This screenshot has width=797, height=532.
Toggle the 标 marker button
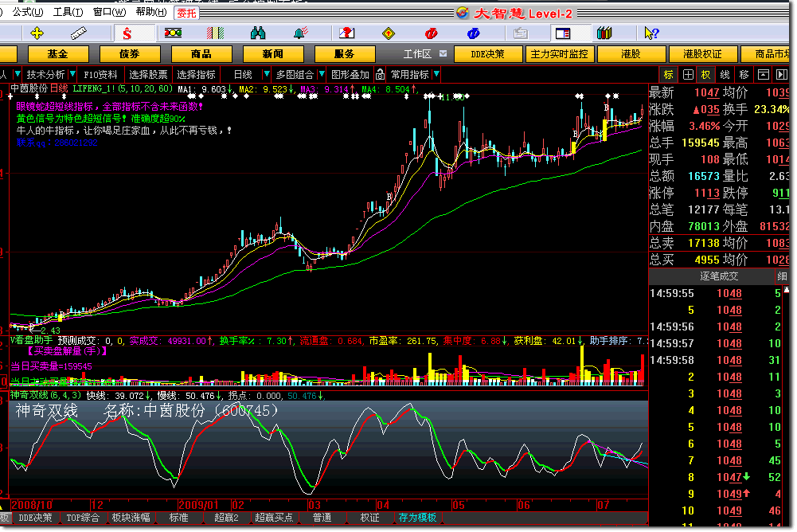point(668,75)
